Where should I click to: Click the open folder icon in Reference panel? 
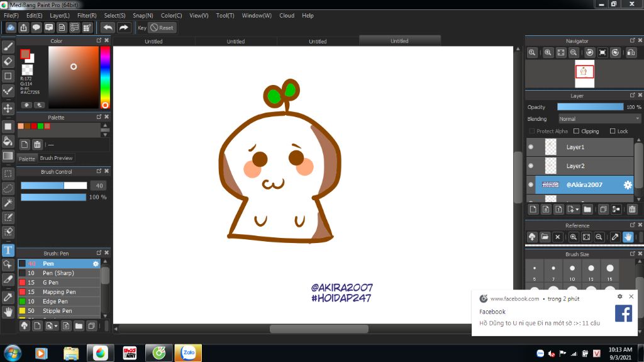[x=545, y=237]
